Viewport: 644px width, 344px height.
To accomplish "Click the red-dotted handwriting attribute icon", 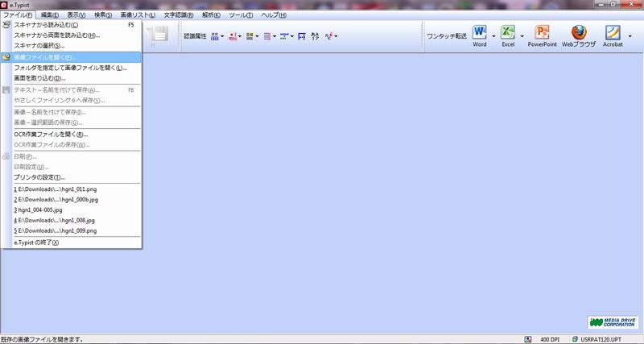I will click(x=328, y=36).
